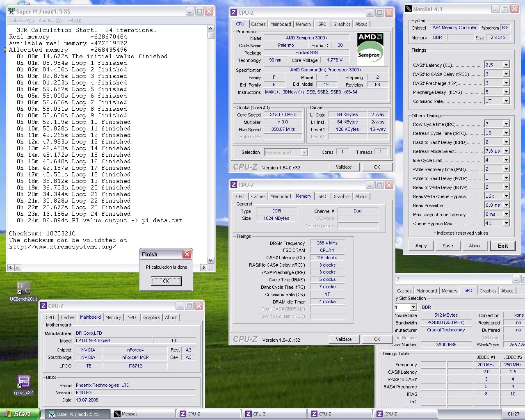Open the Refresh Cycle Time dropdown

(x=506, y=133)
